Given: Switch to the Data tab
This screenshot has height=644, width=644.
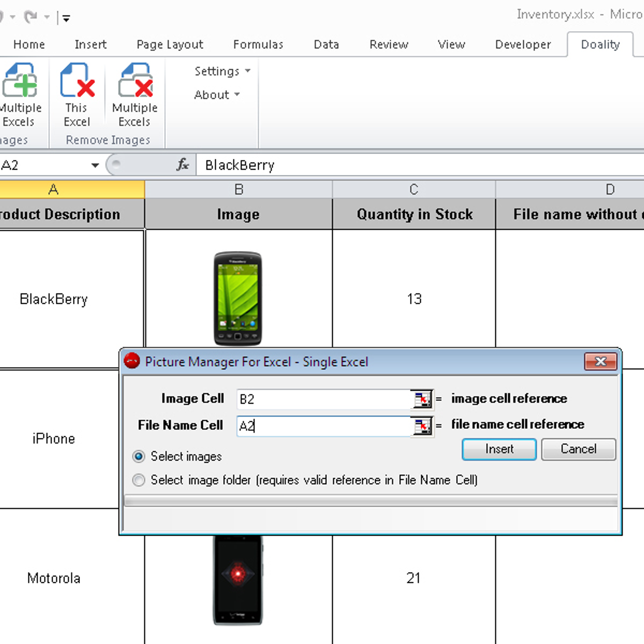Looking at the screenshot, I should [x=326, y=45].
